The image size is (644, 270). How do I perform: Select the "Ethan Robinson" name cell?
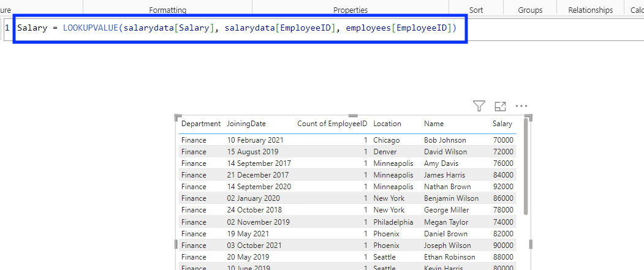click(x=449, y=257)
